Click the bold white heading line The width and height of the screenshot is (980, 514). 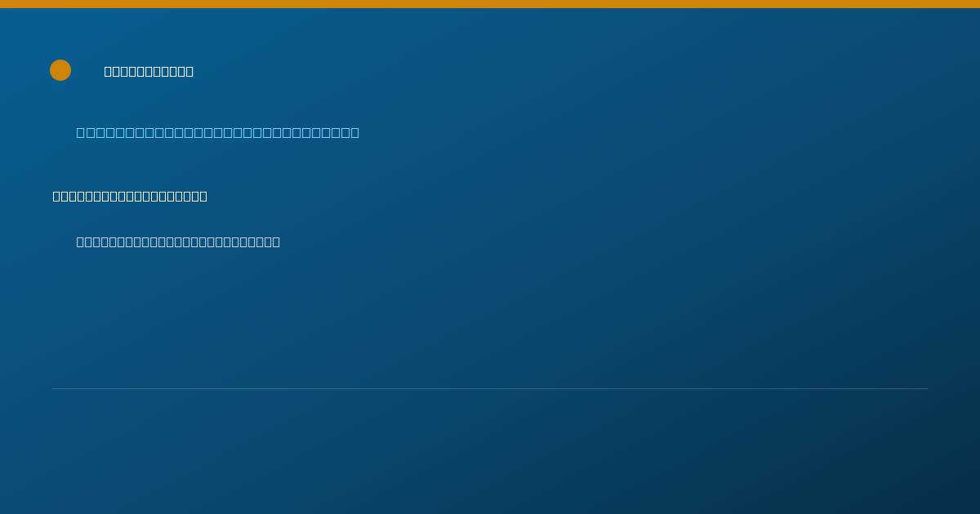click(x=130, y=196)
